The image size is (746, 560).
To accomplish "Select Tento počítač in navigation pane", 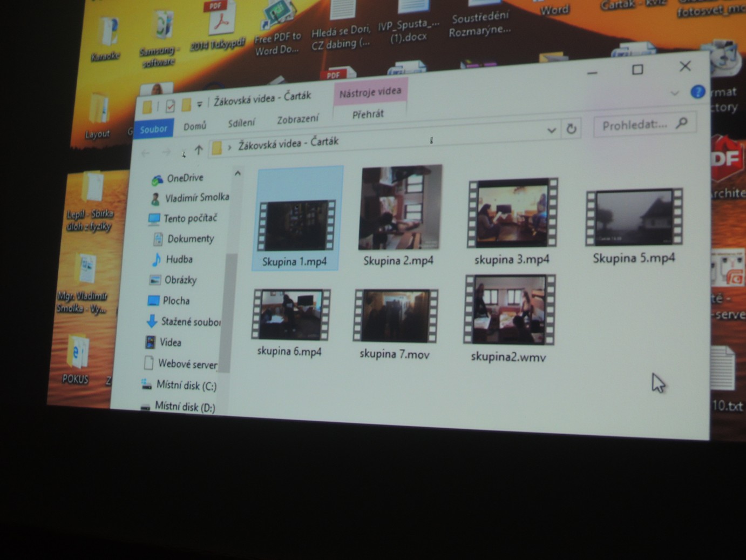I will click(x=182, y=218).
